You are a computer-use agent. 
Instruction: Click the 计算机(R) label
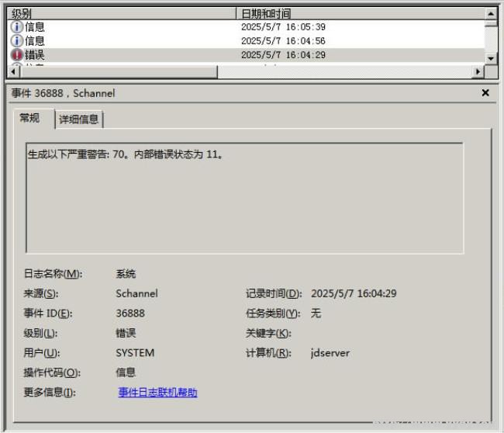pos(268,352)
